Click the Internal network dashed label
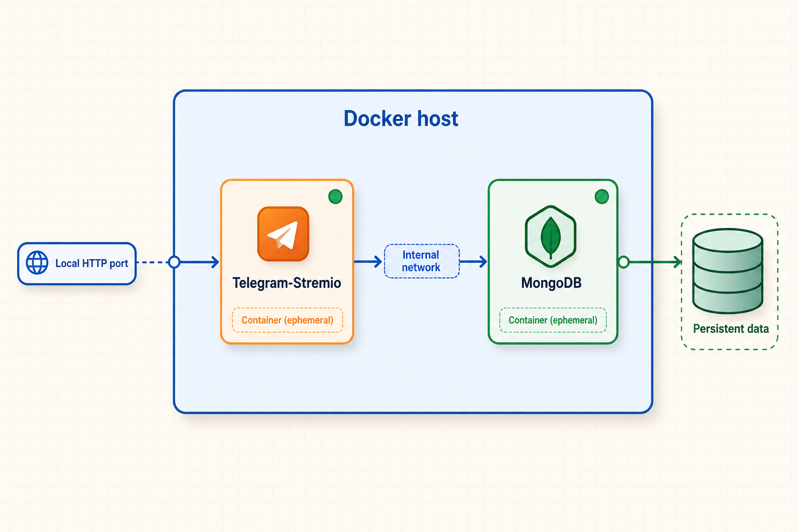The height and width of the screenshot is (532, 798). (421, 261)
